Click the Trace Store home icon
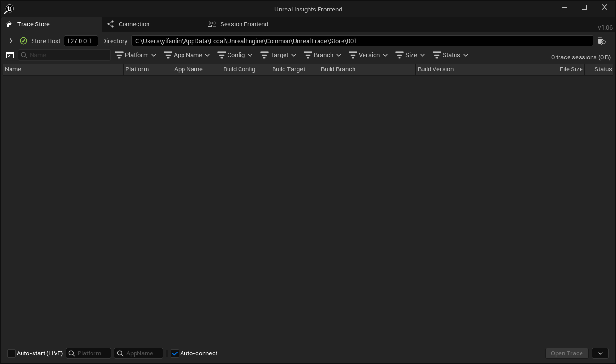 click(9, 24)
